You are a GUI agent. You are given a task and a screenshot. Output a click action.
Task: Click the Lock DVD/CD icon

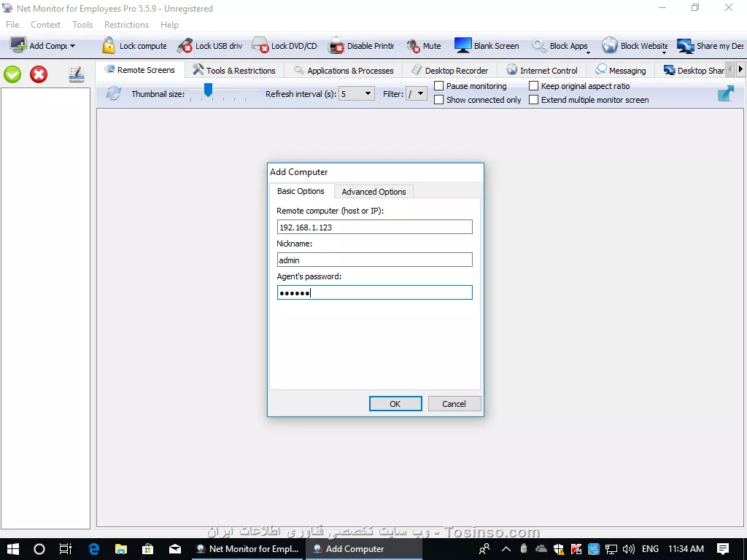coord(260,46)
